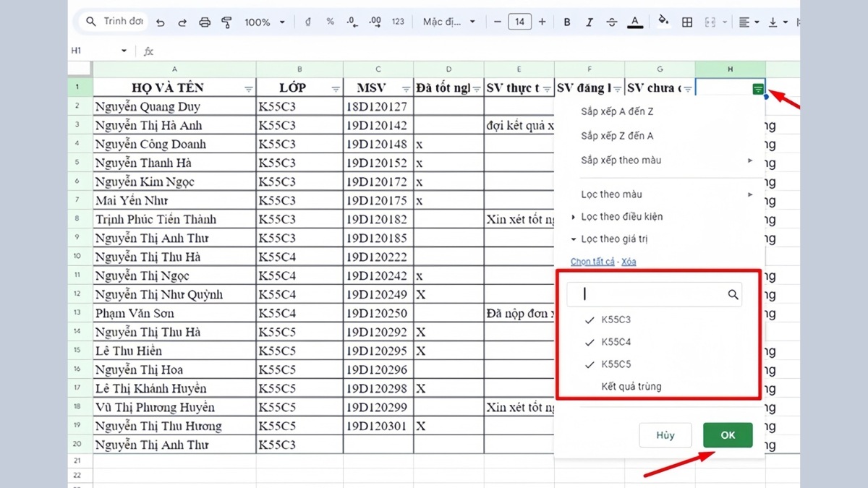The image size is (868, 488).
Task: Click the search magnifier in the menu search box
Action: (x=91, y=22)
